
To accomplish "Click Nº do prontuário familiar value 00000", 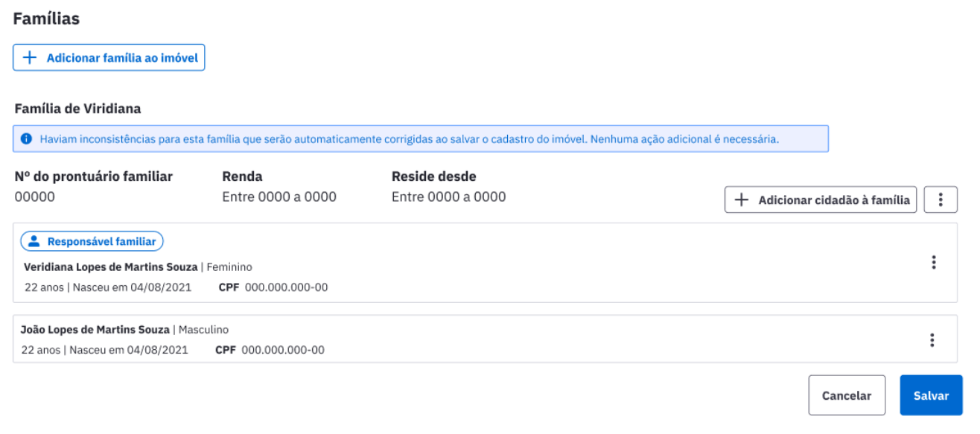I will 34,197.
